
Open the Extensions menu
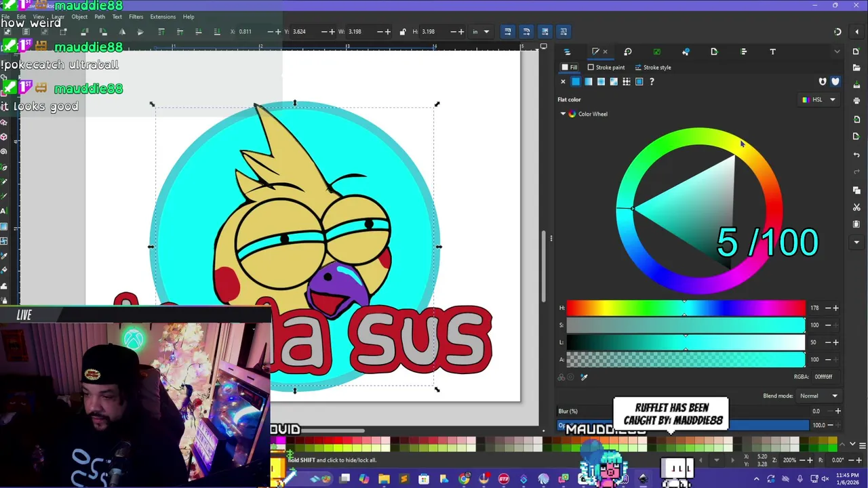click(x=163, y=17)
